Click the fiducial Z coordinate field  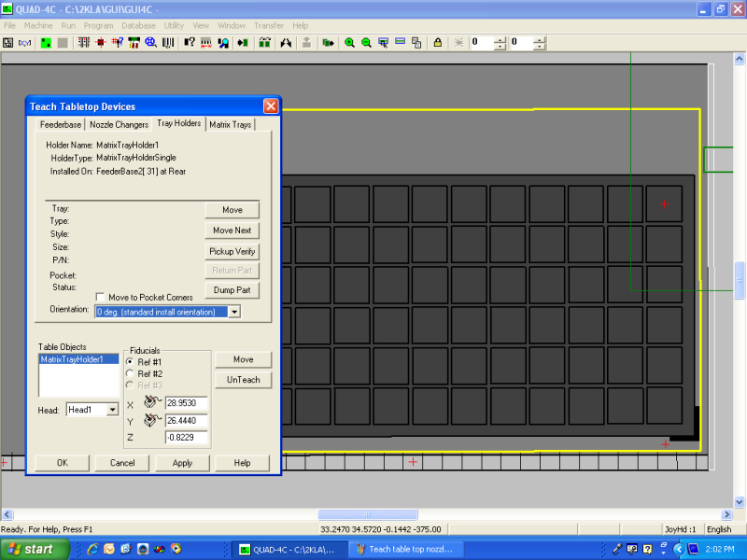[186, 437]
